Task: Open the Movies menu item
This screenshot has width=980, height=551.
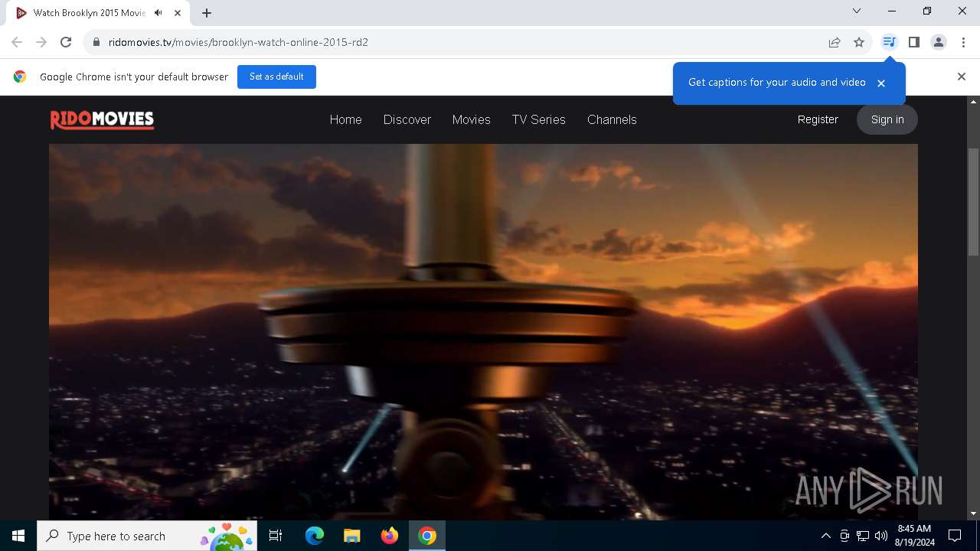Action: coord(472,119)
